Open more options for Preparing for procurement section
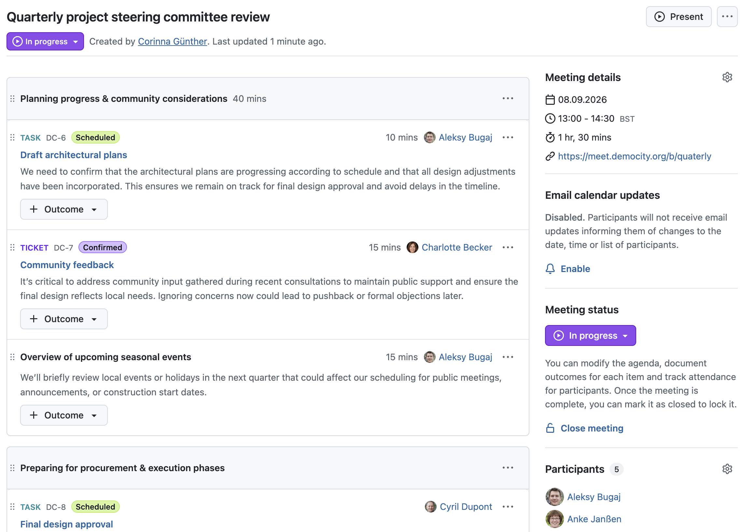This screenshot has width=756, height=532. [508, 468]
